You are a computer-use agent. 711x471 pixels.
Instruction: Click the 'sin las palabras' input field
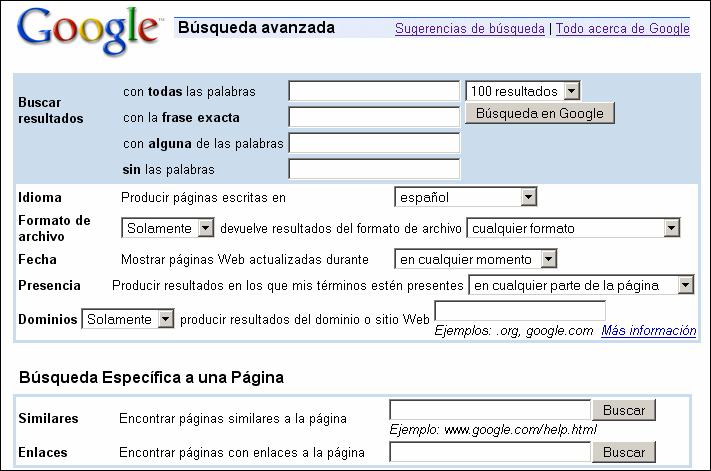374,169
